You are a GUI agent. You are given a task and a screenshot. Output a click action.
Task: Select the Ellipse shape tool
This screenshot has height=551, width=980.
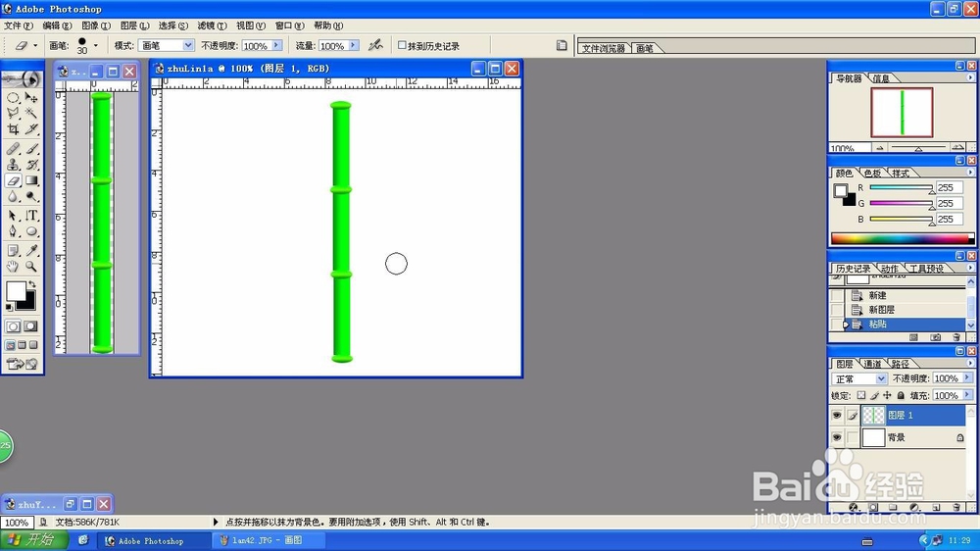pyautogui.click(x=31, y=231)
